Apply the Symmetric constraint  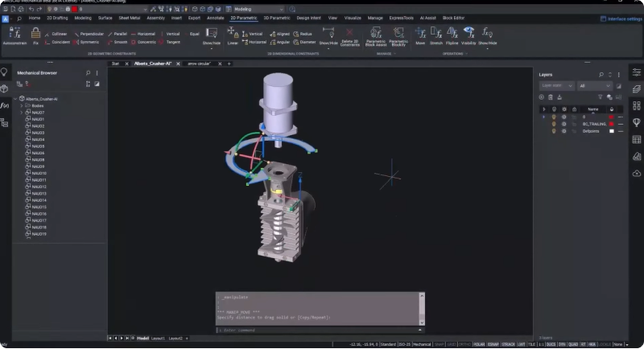86,42
